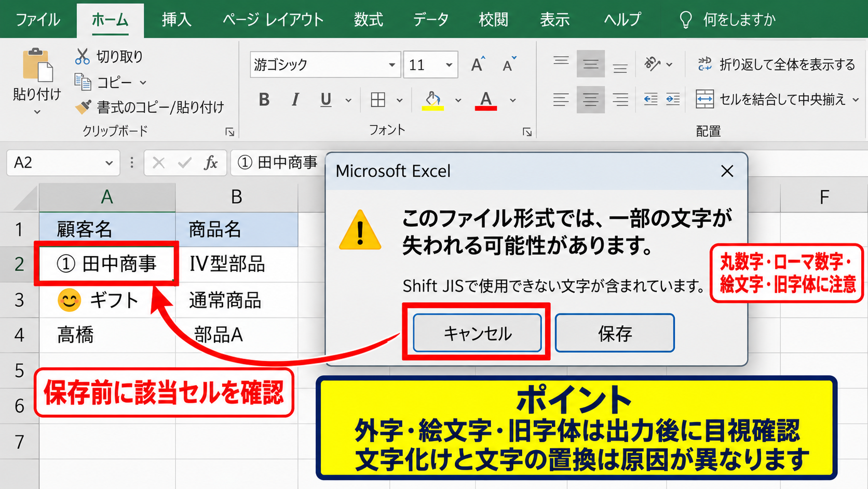Switch to the データ tab

coord(430,20)
